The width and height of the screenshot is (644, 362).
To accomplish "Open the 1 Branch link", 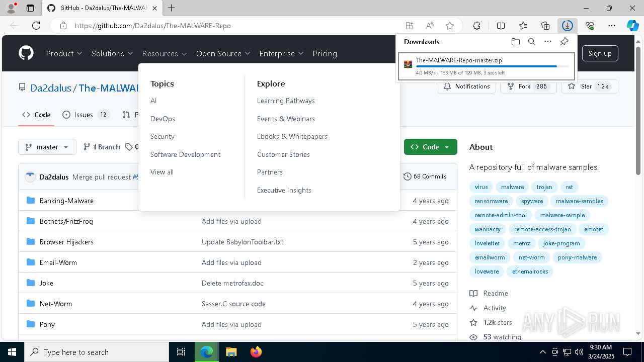I will point(102,147).
